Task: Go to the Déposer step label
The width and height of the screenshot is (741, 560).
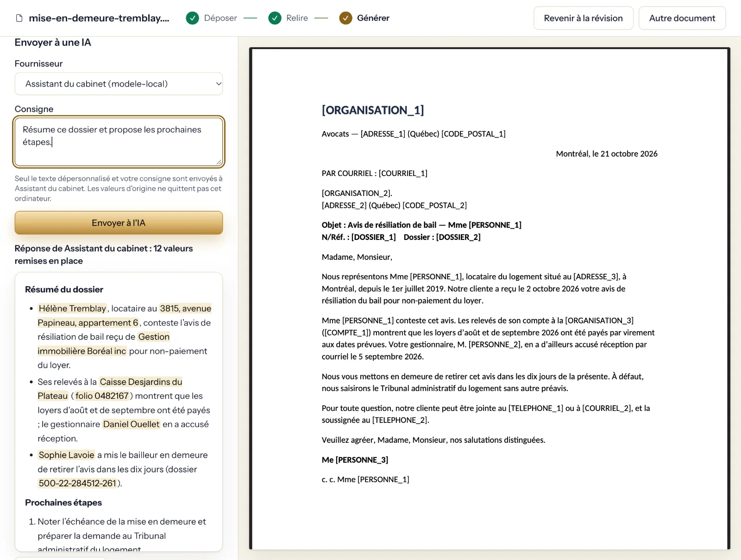Action: coord(220,18)
